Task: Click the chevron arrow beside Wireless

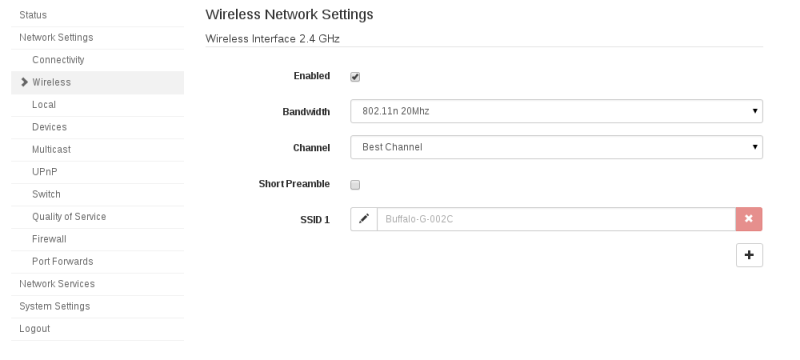Action: 24,82
